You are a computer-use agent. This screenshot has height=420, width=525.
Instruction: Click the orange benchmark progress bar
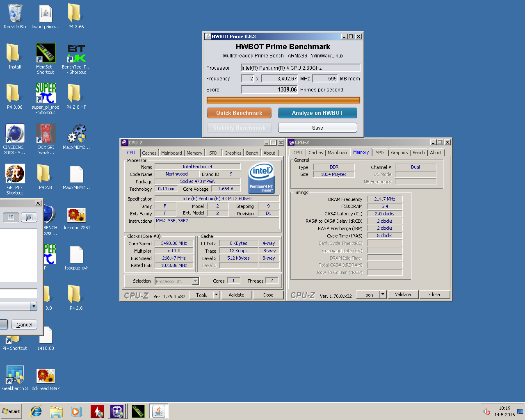283,100
